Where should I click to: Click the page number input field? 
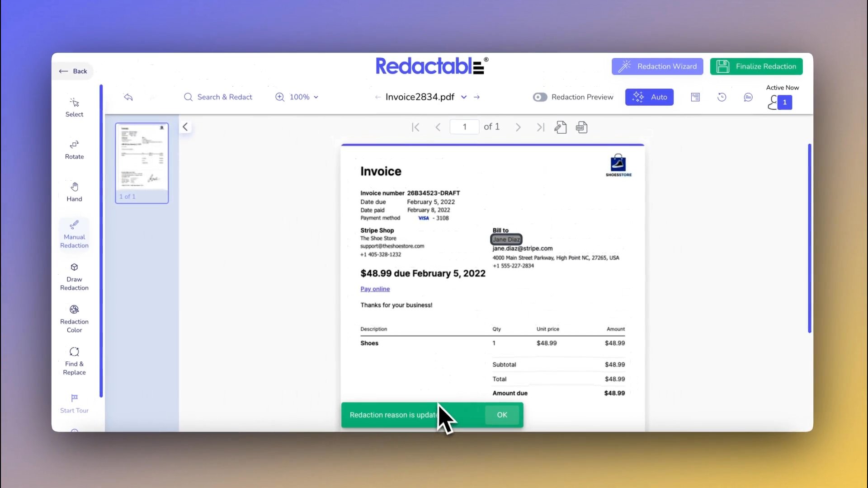click(x=464, y=127)
